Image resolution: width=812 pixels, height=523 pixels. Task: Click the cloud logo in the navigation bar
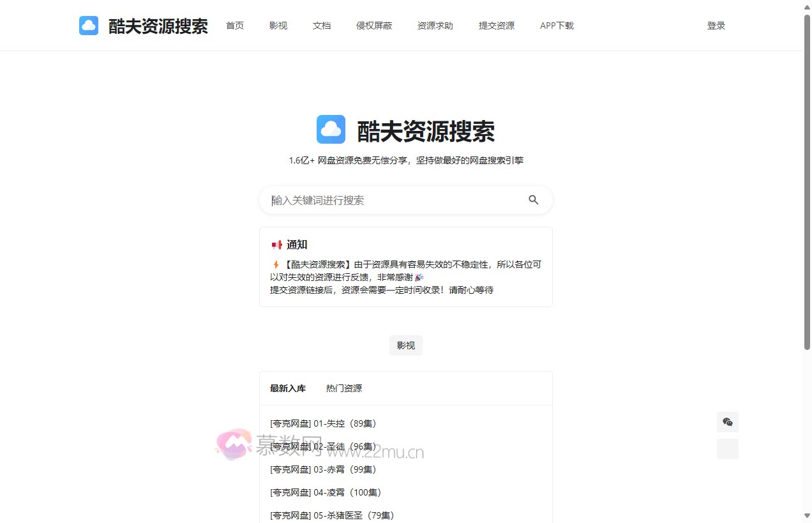pyautogui.click(x=89, y=26)
